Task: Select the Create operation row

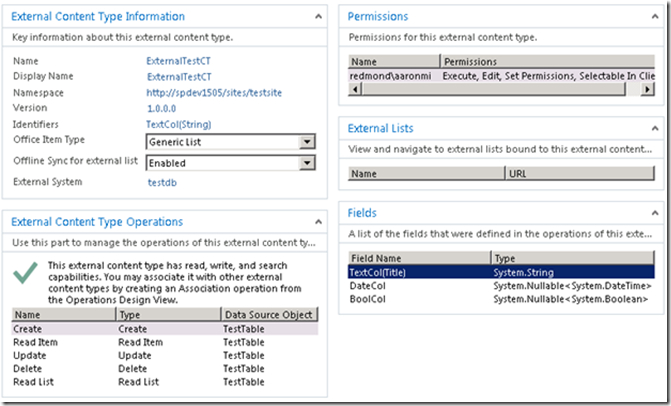Action: click(x=163, y=328)
